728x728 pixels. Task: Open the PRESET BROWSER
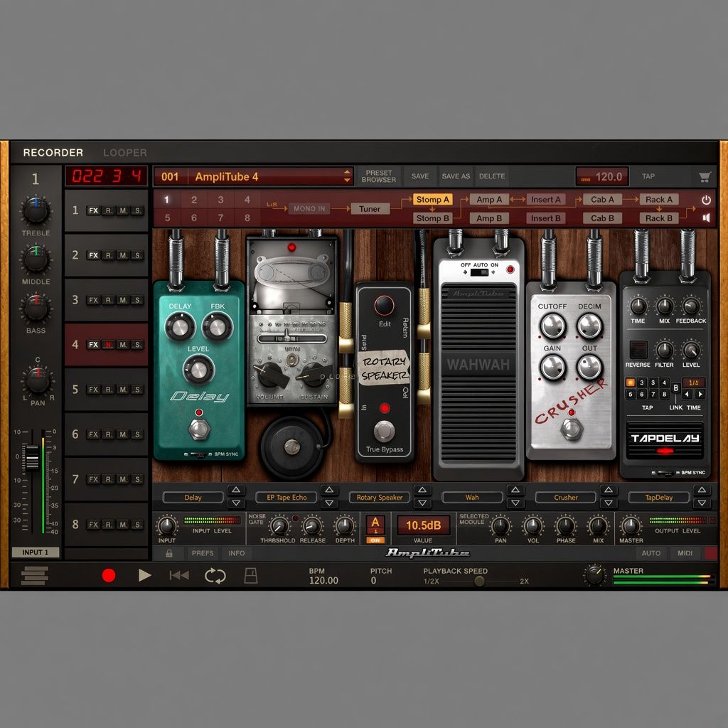pyautogui.click(x=379, y=176)
